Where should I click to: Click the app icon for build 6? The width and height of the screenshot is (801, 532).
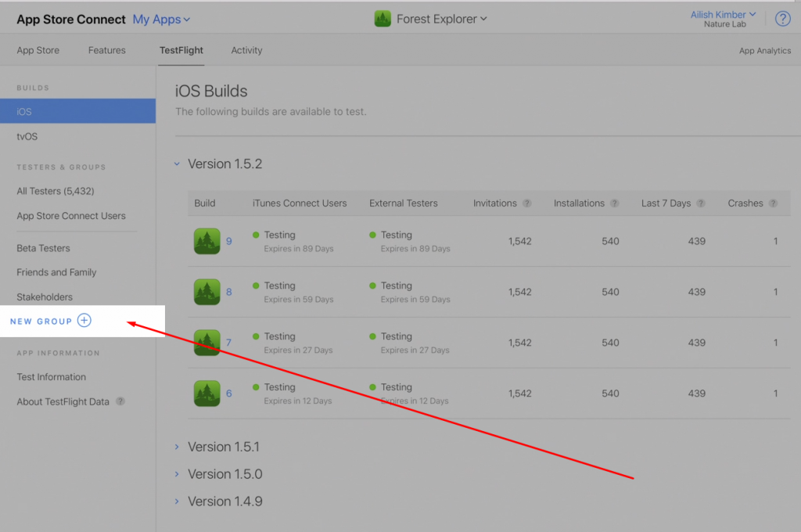tap(207, 394)
